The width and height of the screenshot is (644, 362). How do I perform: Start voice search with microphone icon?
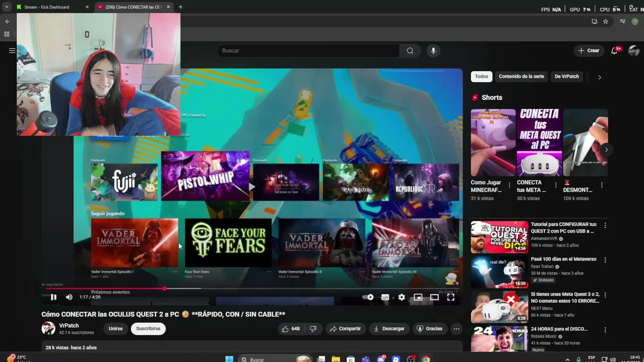[433, 51]
